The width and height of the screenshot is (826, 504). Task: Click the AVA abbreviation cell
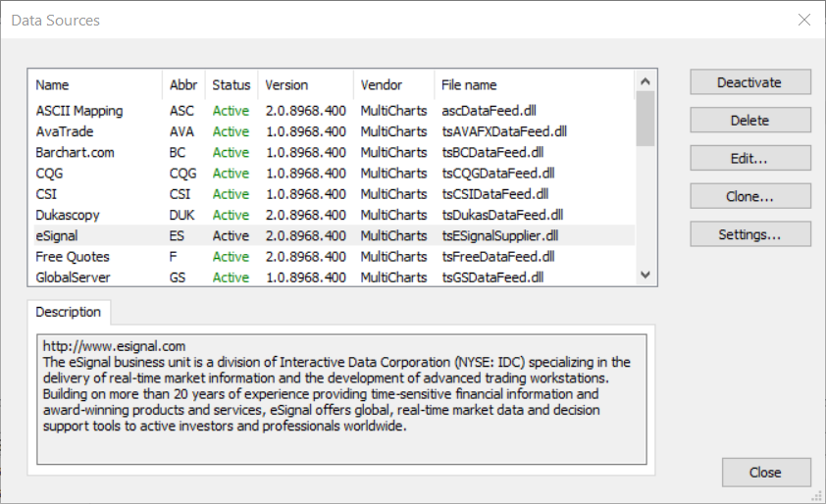181,131
